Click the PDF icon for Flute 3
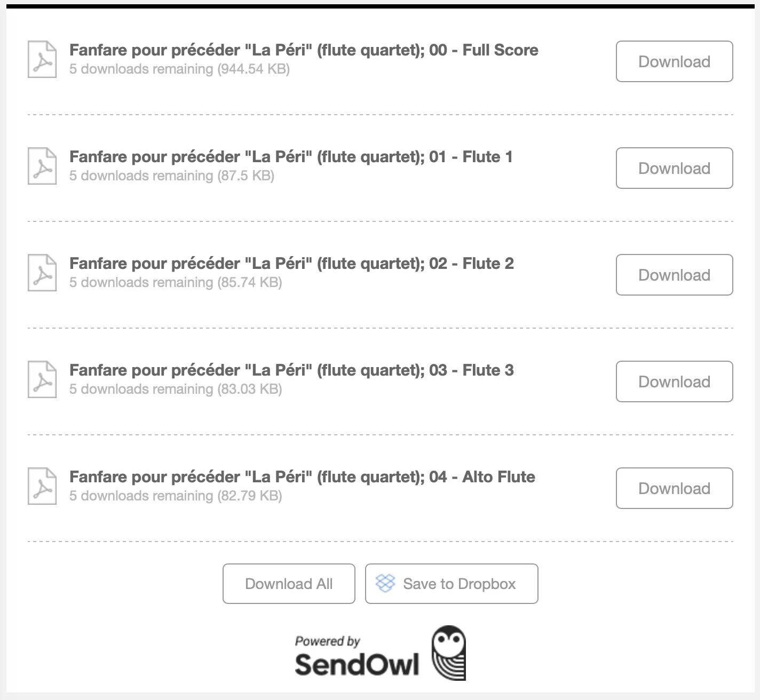This screenshot has width=760, height=700. [x=42, y=379]
